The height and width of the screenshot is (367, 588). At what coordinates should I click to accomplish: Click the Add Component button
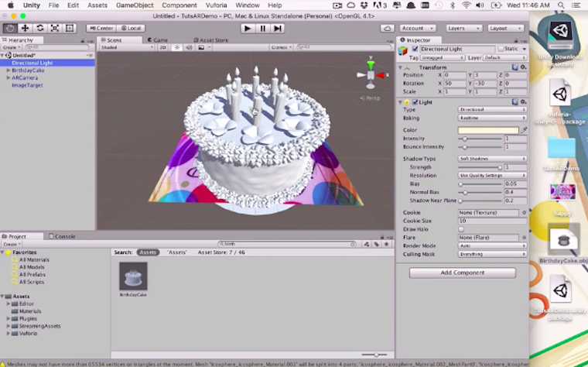[x=462, y=273]
